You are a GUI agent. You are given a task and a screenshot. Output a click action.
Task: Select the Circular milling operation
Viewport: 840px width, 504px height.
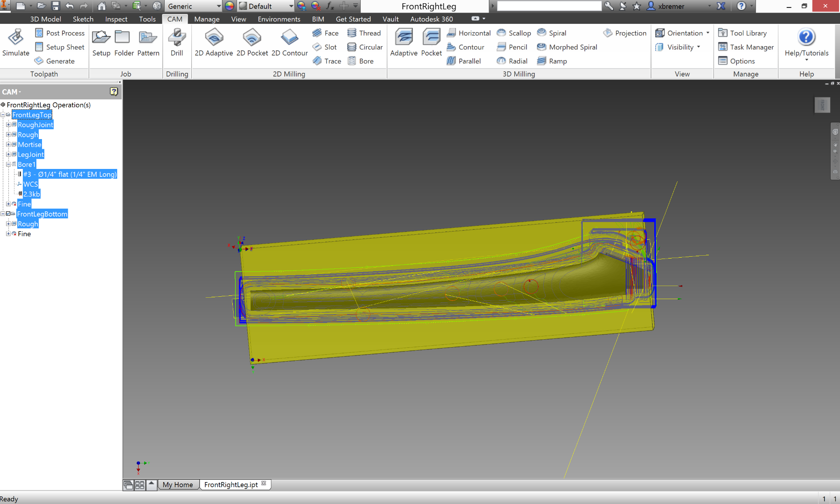[x=365, y=47]
